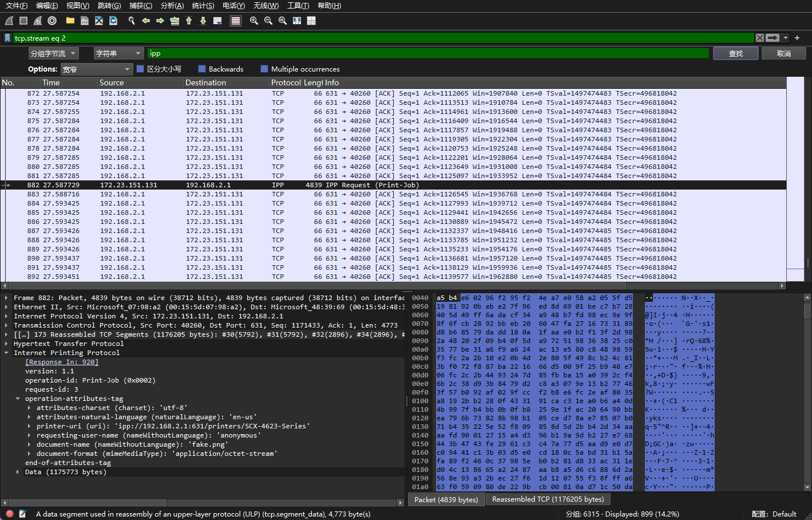This screenshot has height=520, width=812.
Task: Click the Go to specified packet icon
Action: coord(175,21)
